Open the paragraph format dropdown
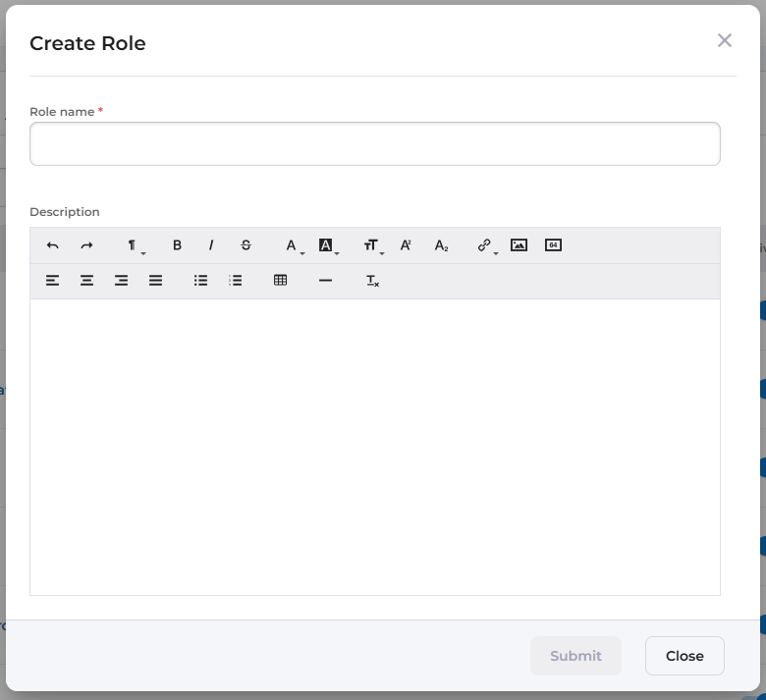This screenshot has width=766, height=700. pos(134,245)
